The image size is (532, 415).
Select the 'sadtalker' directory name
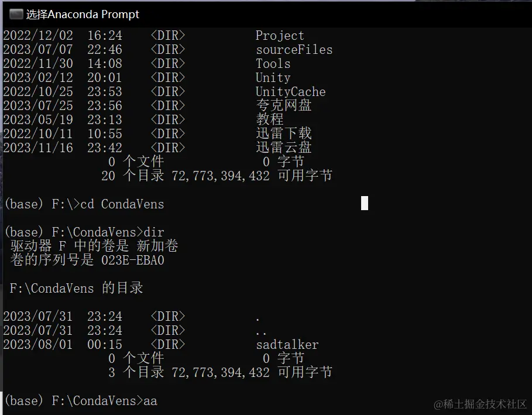click(287, 345)
